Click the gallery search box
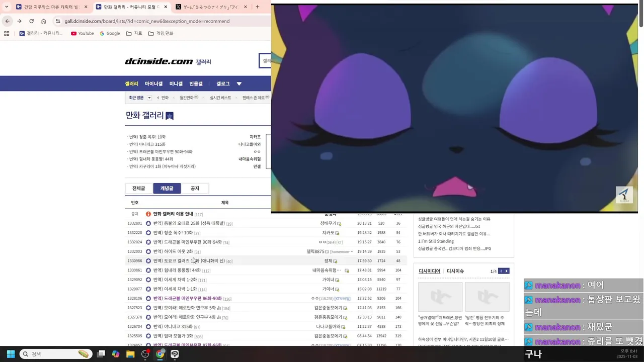This screenshot has width=644, height=362. coord(265,61)
